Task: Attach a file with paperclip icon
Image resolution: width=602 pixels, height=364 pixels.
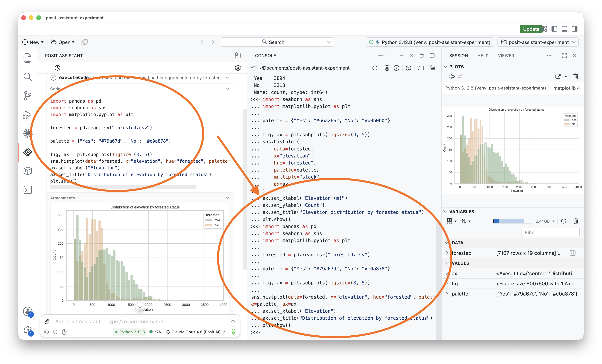Action: coord(47,322)
